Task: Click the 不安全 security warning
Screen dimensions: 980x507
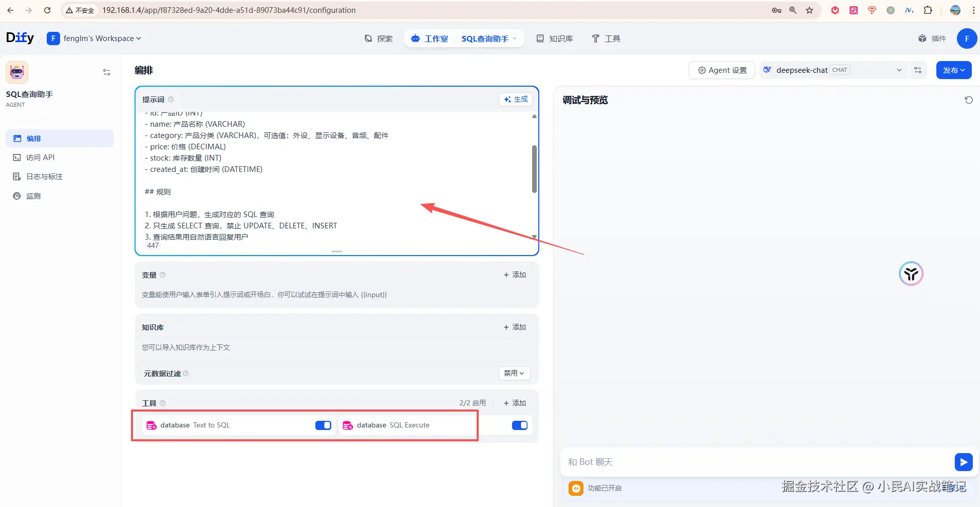Action: [80, 10]
